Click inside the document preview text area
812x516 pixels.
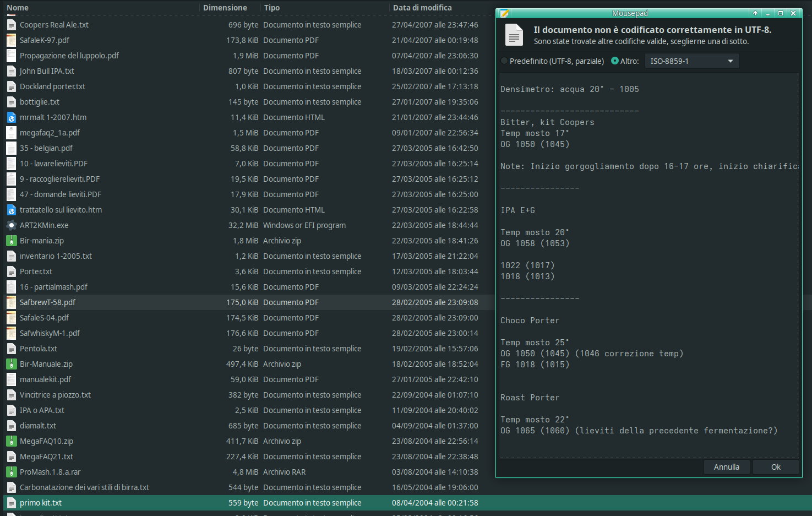[648, 264]
